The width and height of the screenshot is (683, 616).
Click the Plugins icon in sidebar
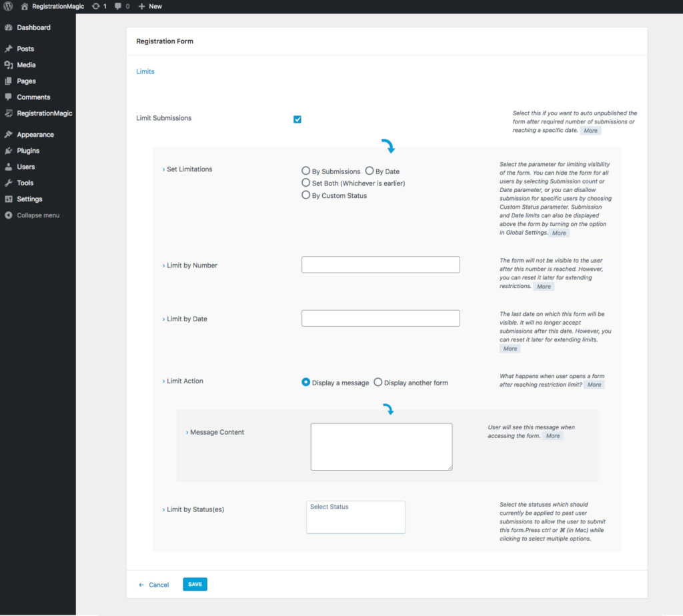[x=8, y=151]
